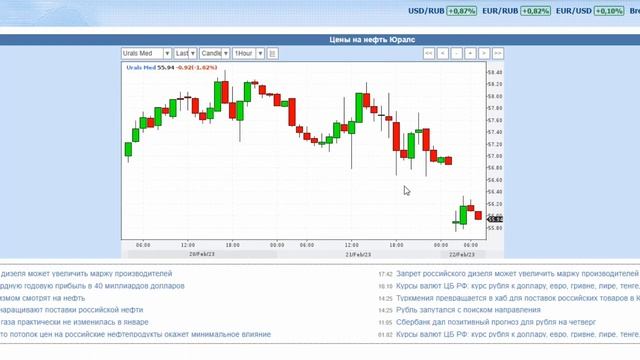Click the current price marker on axis
This screenshot has width=640, height=360.
(495, 219)
